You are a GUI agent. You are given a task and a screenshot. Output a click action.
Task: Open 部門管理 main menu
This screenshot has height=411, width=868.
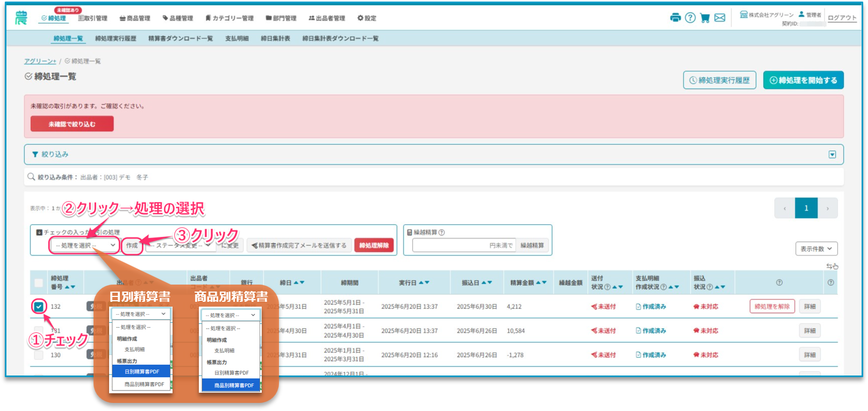coord(281,18)
